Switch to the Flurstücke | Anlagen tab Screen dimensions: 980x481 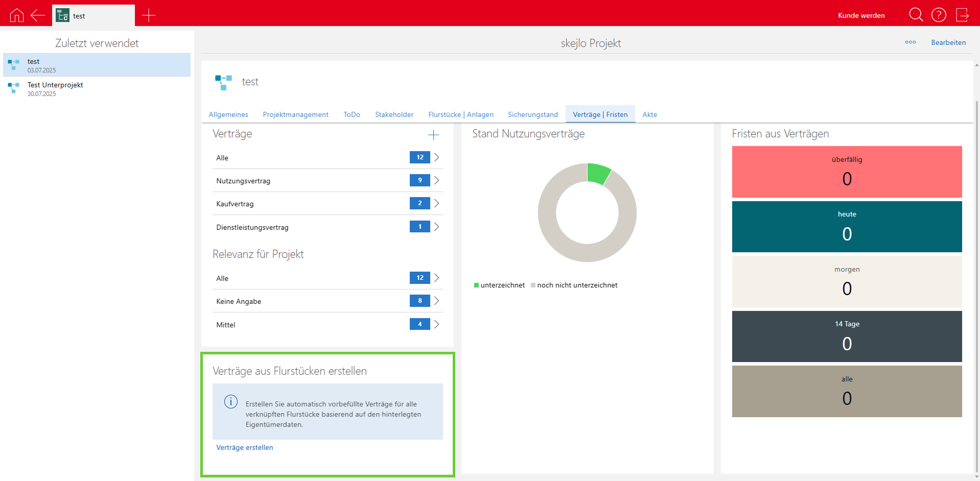click(x=461, y=114)
